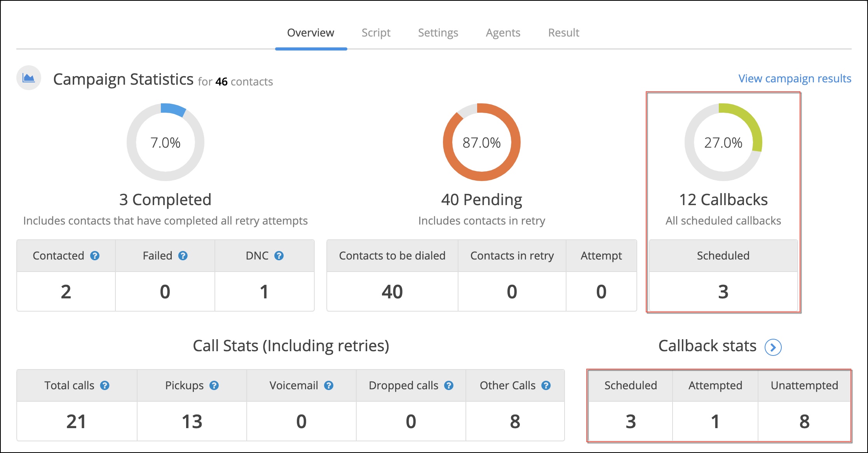Open the Result tab
Viewport: 868px width, 453px height.
tap(563, 33)
